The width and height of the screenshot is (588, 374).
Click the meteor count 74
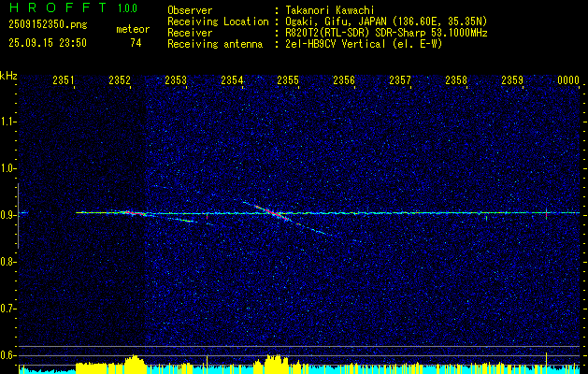click(x=136, y=43)
